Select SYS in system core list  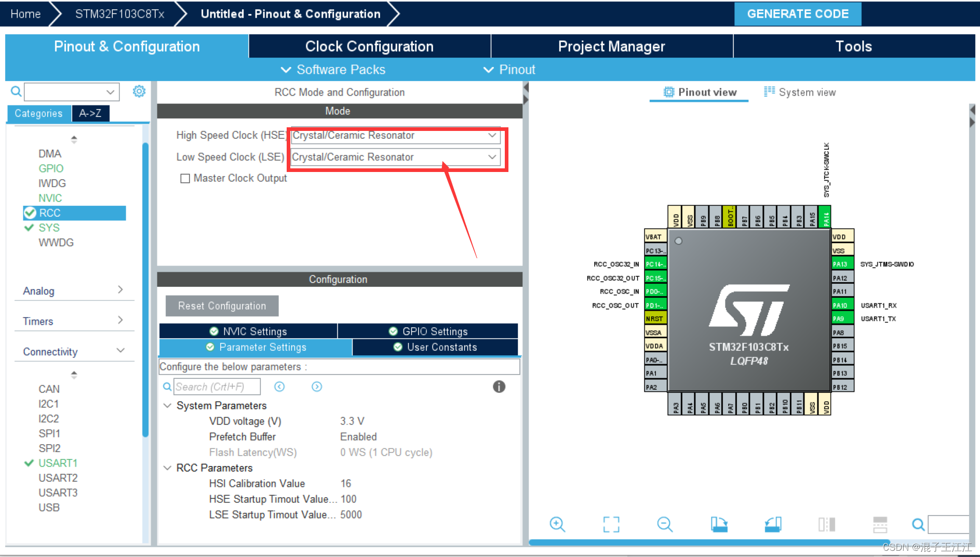49,228
